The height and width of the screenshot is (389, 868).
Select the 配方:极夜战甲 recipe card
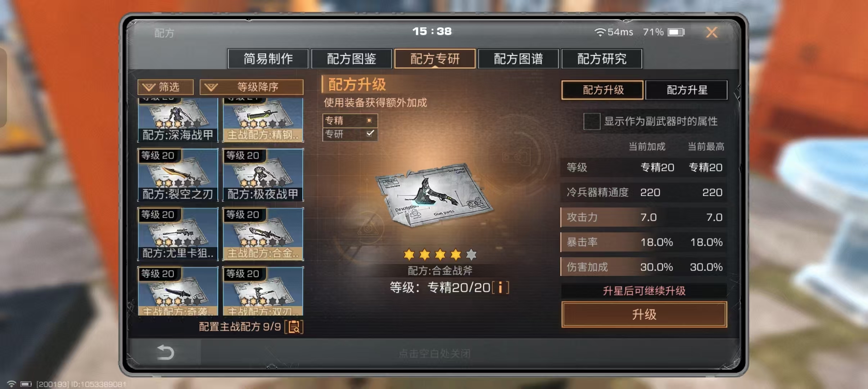point(263,175)
